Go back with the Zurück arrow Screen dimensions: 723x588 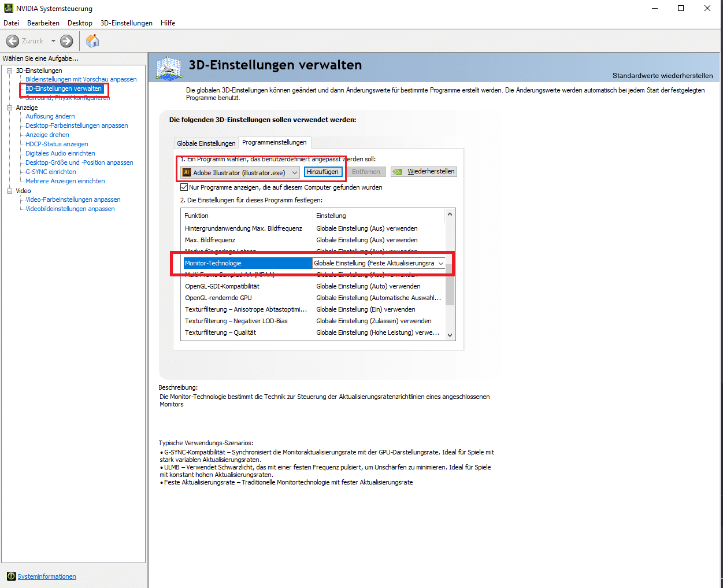pos(13,41)
